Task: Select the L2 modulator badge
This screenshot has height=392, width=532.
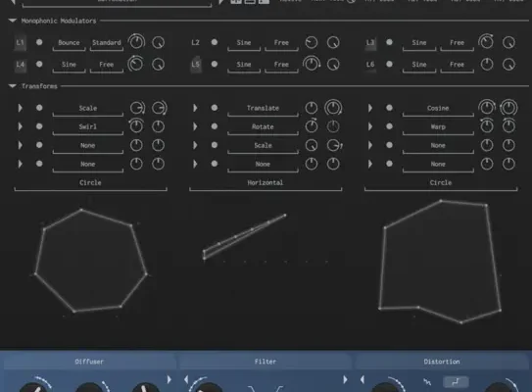Action: [x=195, y=43]
